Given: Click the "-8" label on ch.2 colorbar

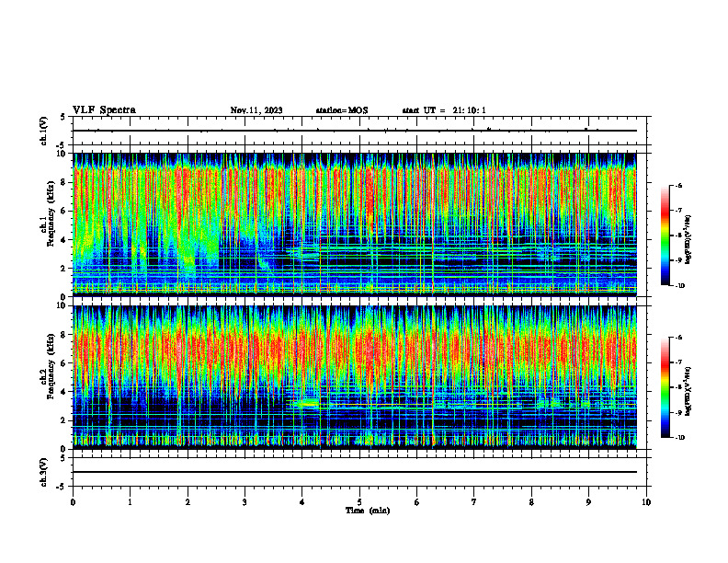Looking at the screenshot, I should coord(678,387).
